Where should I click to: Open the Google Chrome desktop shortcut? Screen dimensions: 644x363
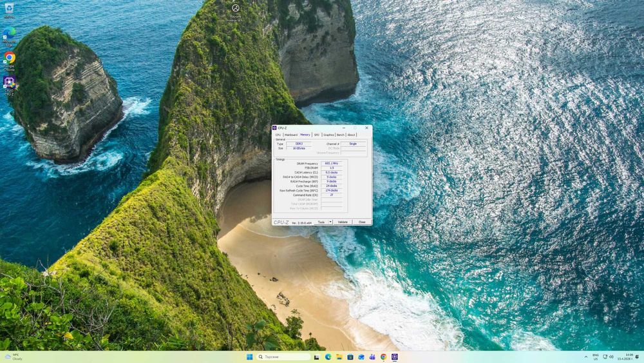[x=9, y=61]
